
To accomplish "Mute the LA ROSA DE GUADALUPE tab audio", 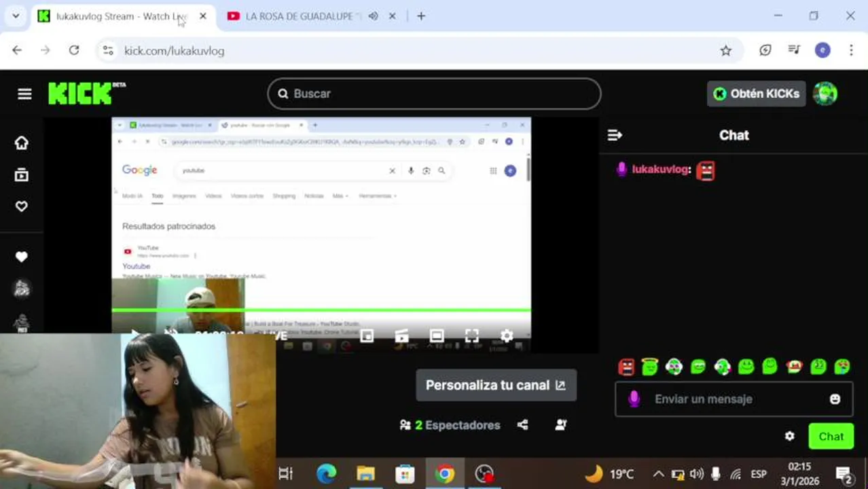I will point(373,16).
